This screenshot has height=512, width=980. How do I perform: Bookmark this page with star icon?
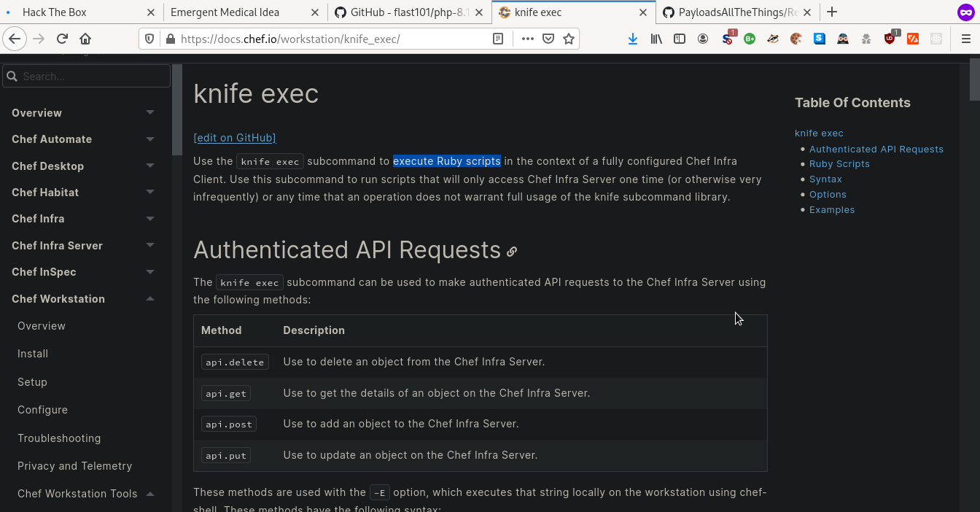[x=569, y=39]
